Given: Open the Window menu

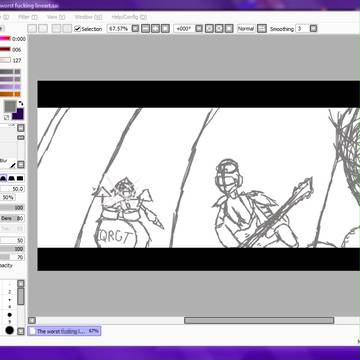Looking at the screenshot, I should pos(88,17).
